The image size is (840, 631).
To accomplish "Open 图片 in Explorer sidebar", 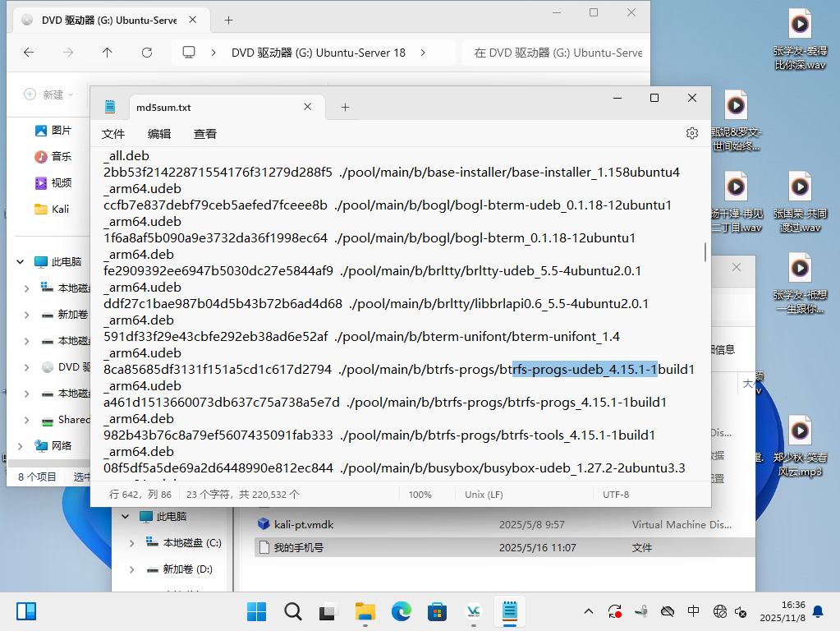I will click(x=53, y=131).
